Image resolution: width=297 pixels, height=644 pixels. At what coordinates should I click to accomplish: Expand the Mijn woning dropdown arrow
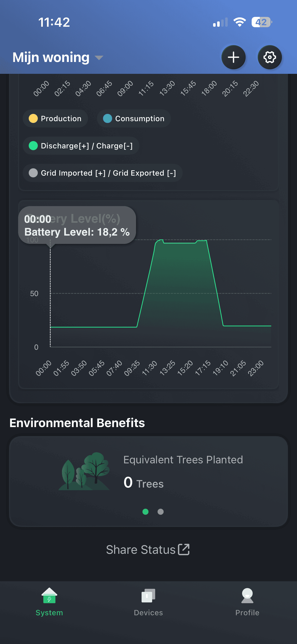coord(99,58)
